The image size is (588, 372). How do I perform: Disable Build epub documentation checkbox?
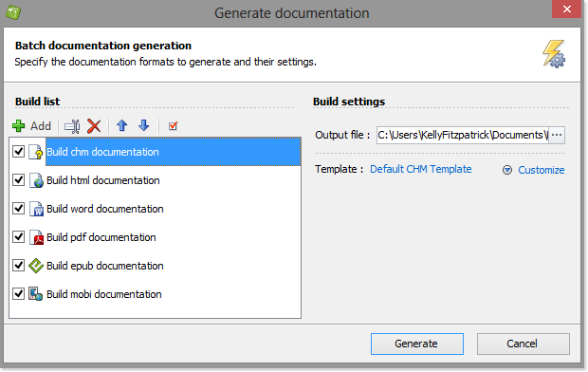pyautogui.click(x=18, y=266)
